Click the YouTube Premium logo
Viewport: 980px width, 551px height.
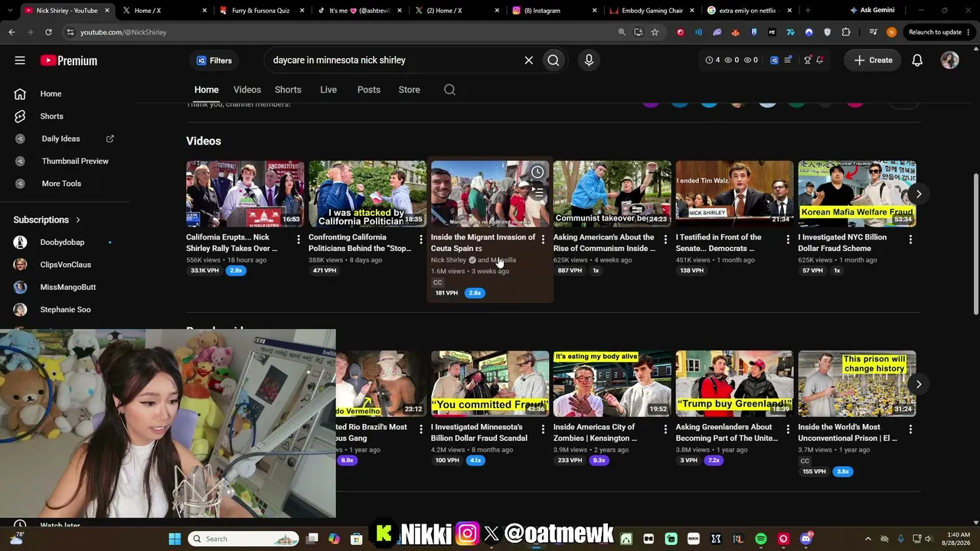[69, 60]
